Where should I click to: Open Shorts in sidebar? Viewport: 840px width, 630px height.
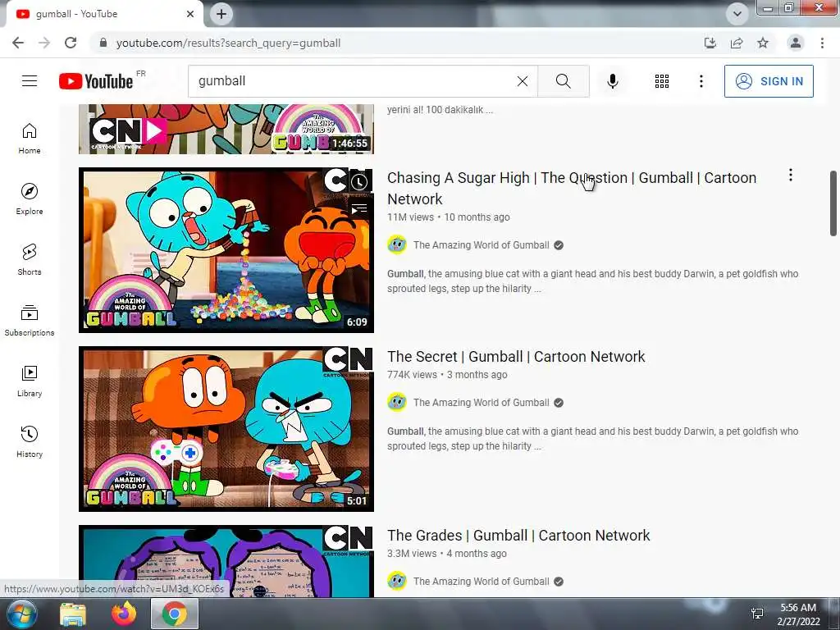pos(30,259)
